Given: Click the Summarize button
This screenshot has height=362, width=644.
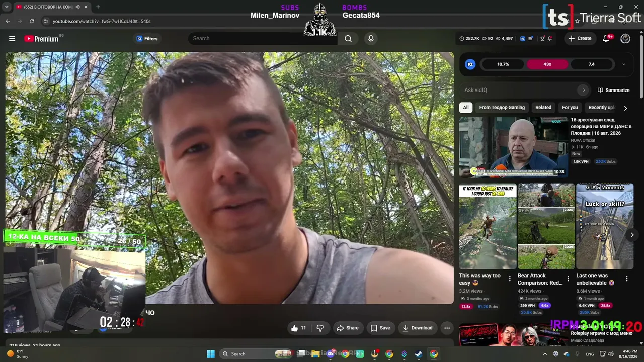Looking at the screenshot, I should pos(614,90).
